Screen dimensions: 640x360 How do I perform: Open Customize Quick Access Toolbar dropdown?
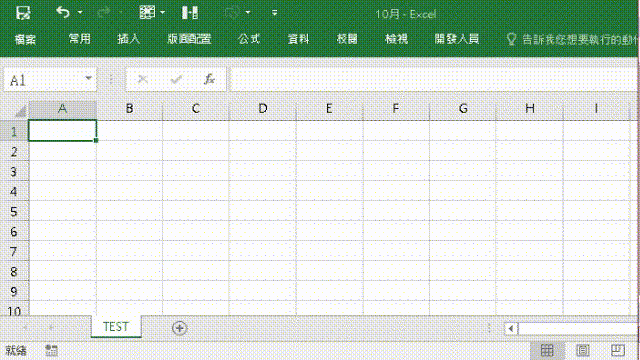pos(274,13)
